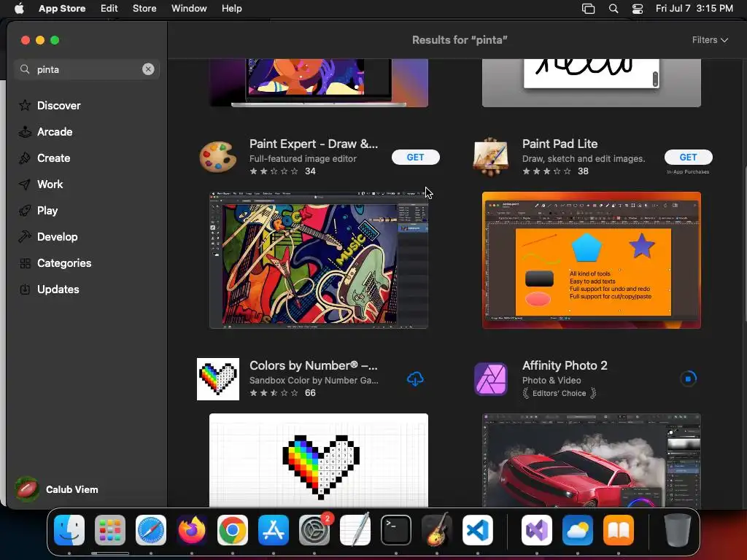Image resolution: width=747 pixels, height=560 pixels.
Task: Open Paint Pad Lite easel icon
Action: click(x=491, y=156)
